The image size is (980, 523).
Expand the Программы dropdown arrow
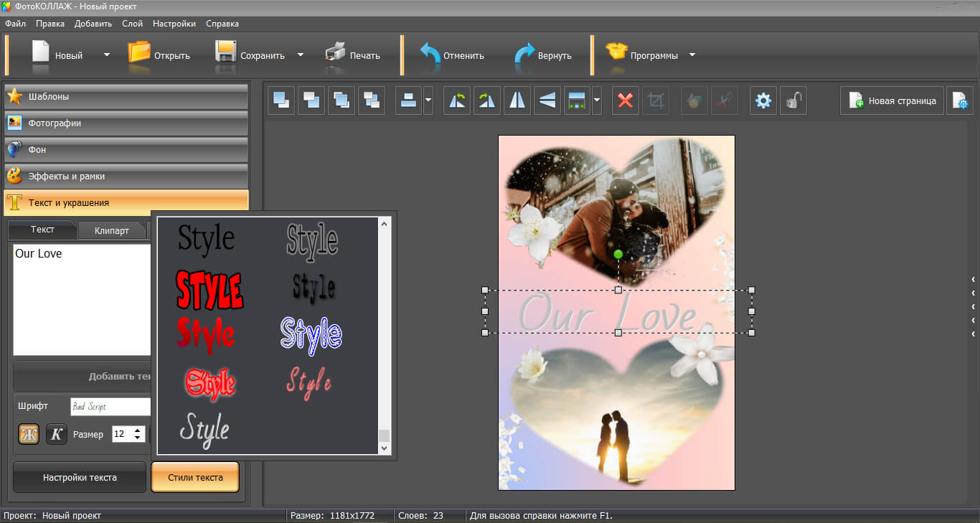click(x=692, y=55)
